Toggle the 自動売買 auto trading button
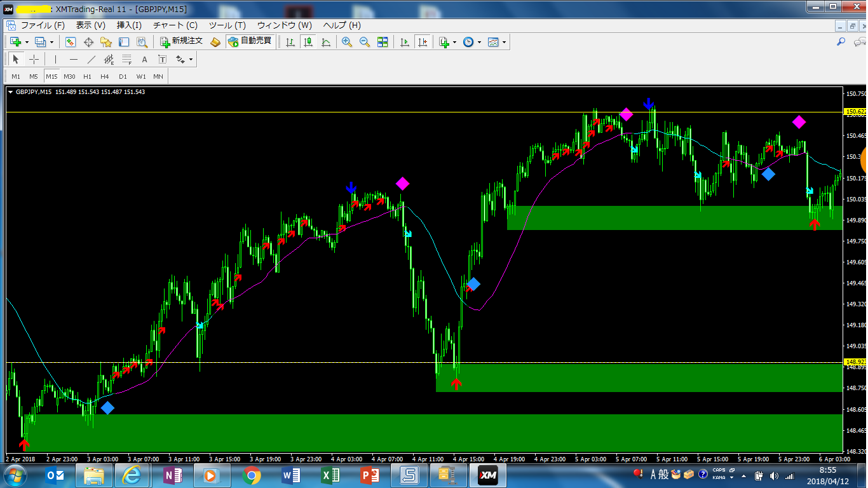The width and height of the screenshot is (868, 488). point(250,41)
